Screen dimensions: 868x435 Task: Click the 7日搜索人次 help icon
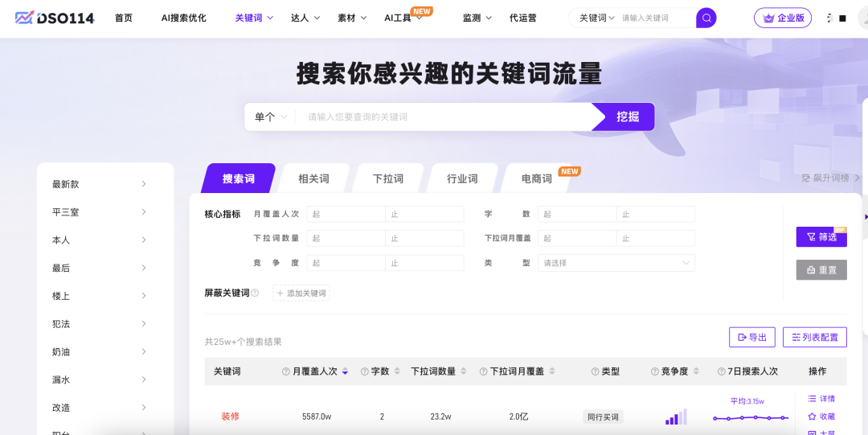pos(722,371)
